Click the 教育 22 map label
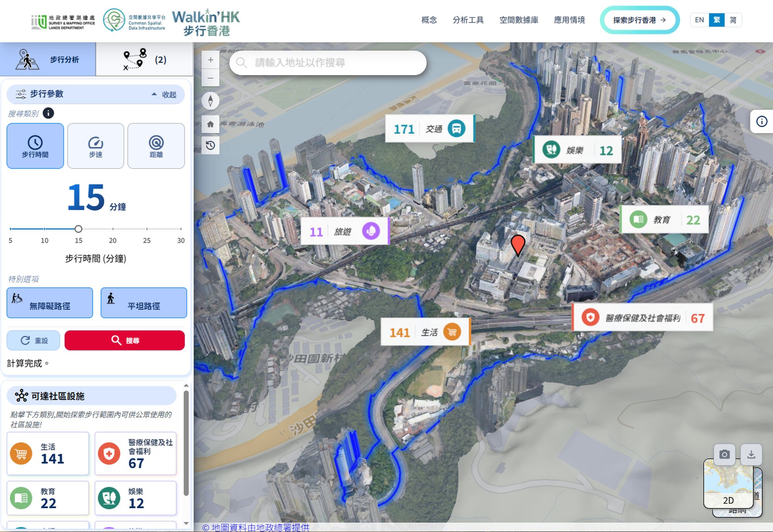773x532 pixels. pos(664,219)
